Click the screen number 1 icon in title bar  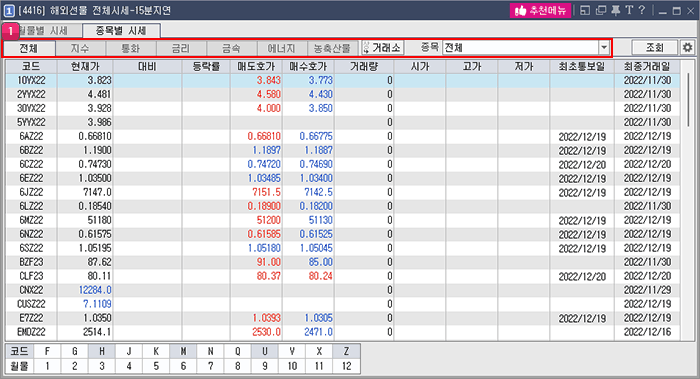(x=9, y=10)
